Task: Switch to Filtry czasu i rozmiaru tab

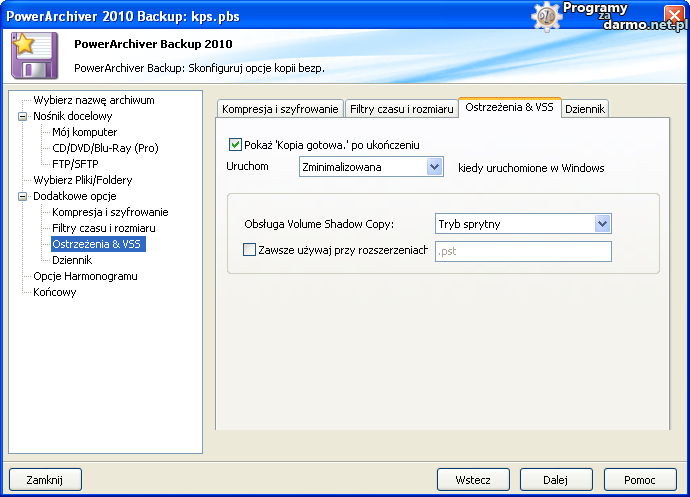Action: (x=400, y=109)
